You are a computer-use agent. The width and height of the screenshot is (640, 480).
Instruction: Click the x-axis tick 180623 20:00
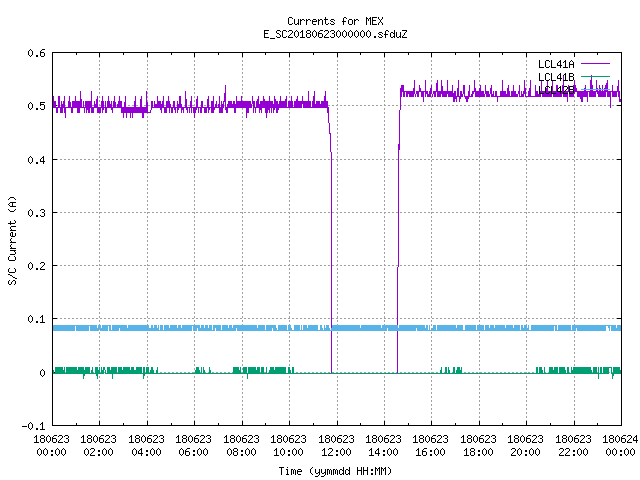point(526,446)
